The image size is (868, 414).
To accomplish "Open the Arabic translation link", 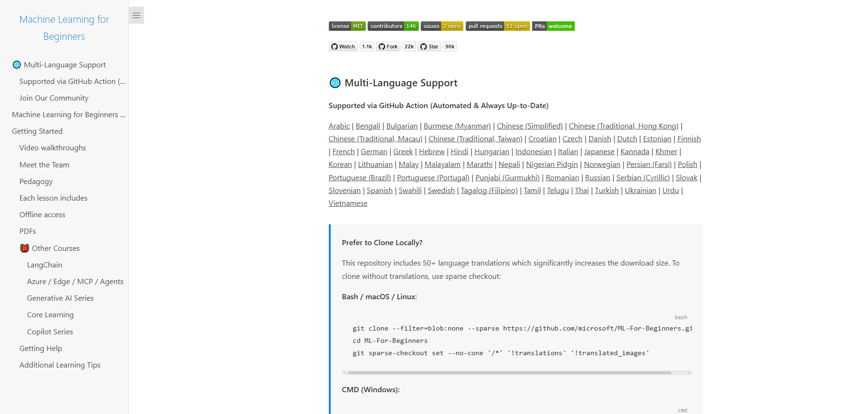I will (x=339, y=126).
